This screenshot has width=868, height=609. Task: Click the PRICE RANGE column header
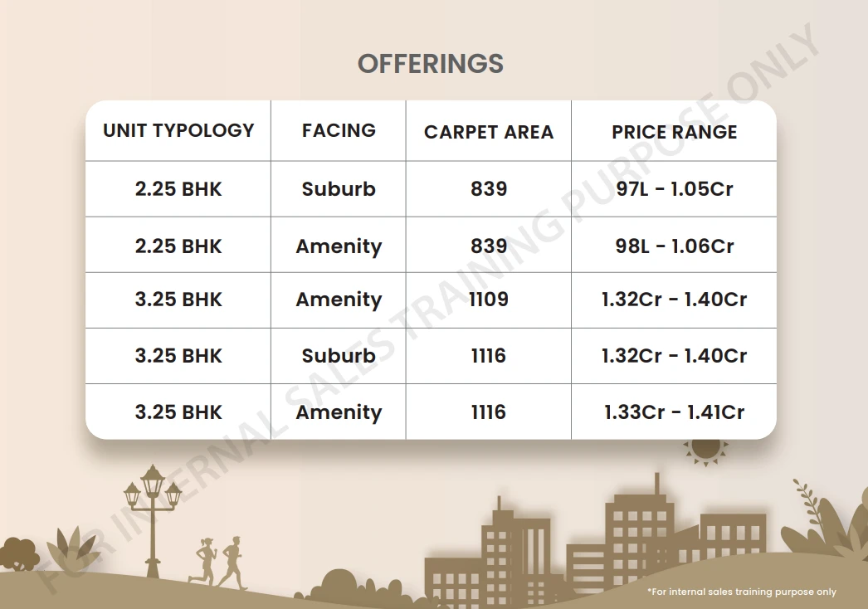675,132
